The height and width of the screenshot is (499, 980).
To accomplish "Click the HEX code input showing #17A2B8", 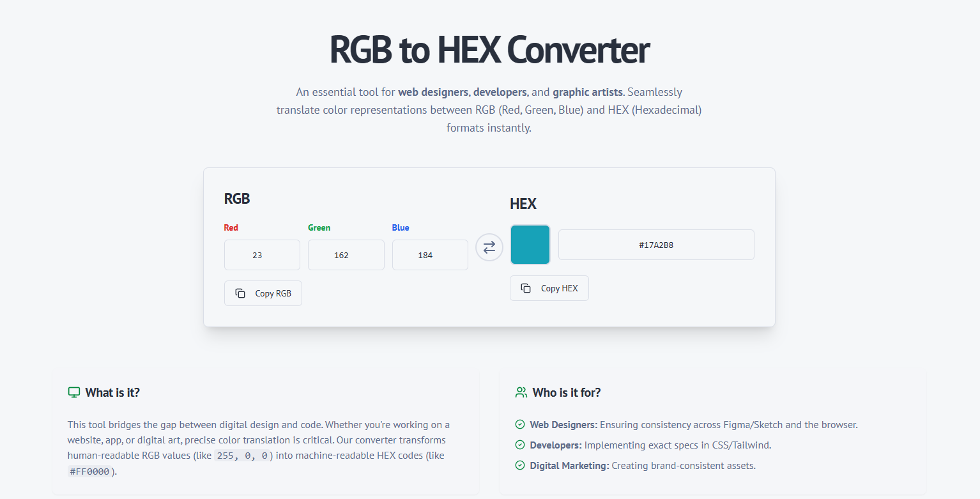I will (656, 245).
